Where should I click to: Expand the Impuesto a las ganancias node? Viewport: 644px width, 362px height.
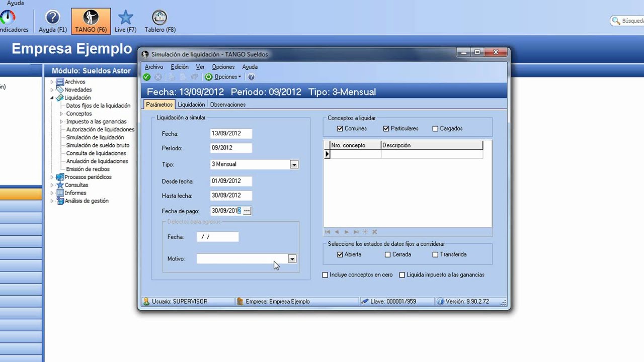(62, 122)
